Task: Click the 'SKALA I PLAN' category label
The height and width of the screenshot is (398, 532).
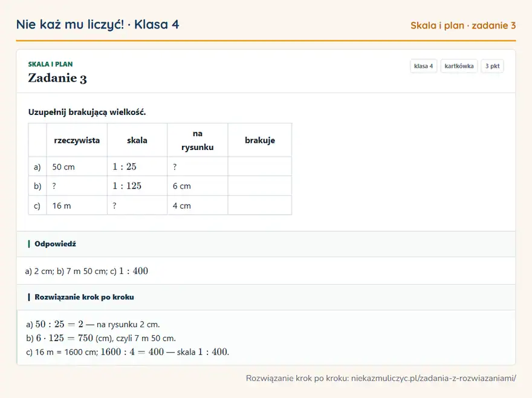Action: click(x=50, y=64)
